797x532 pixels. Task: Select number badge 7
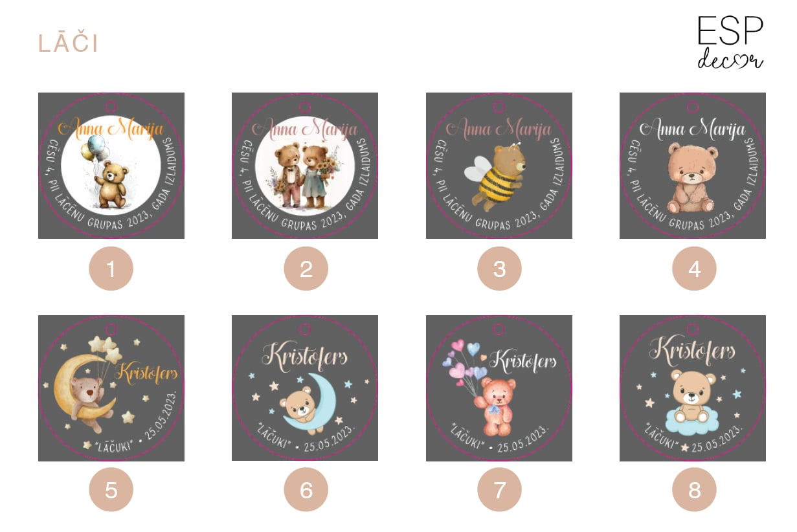[499, 490]
